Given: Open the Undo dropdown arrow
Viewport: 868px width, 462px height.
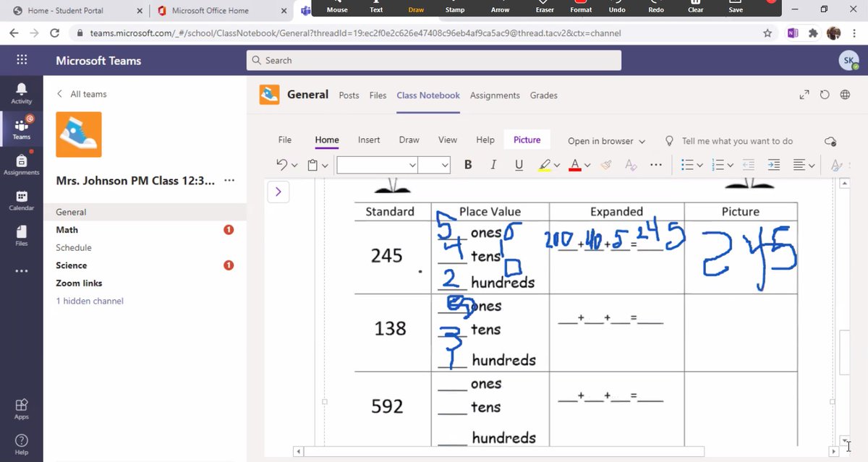Looking at the screenshot, I should point(294,166).
